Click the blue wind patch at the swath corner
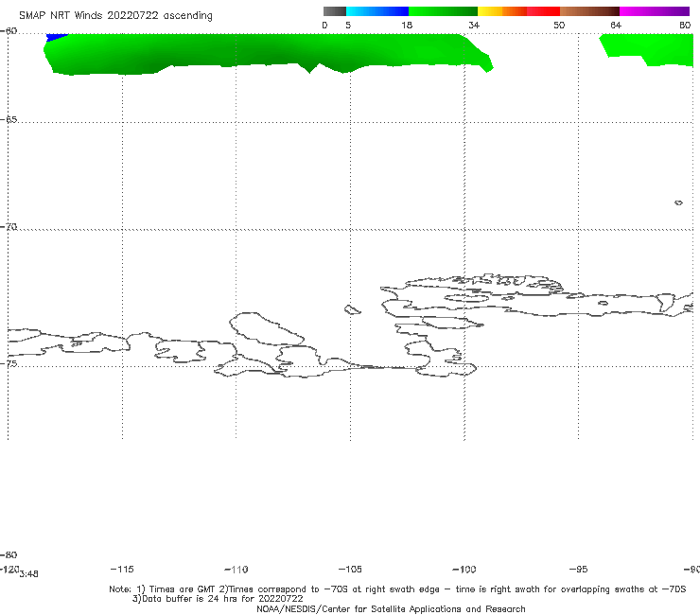 (x=56, y=37)
